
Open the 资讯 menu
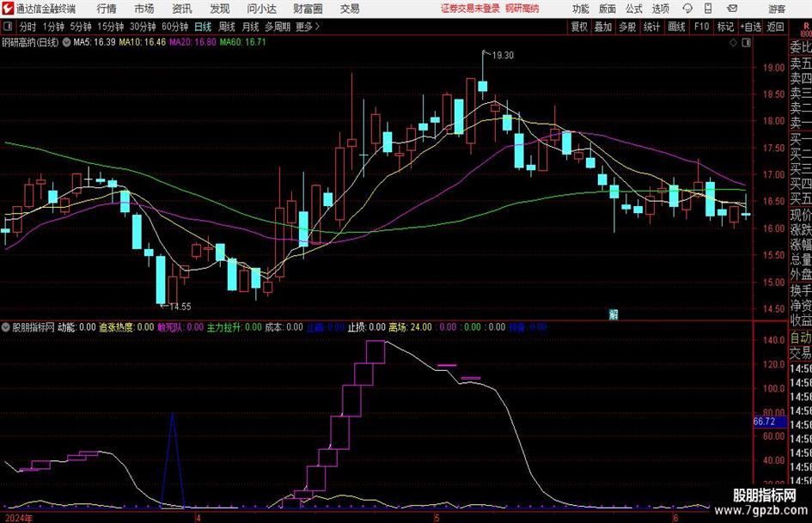click(182, 9)
